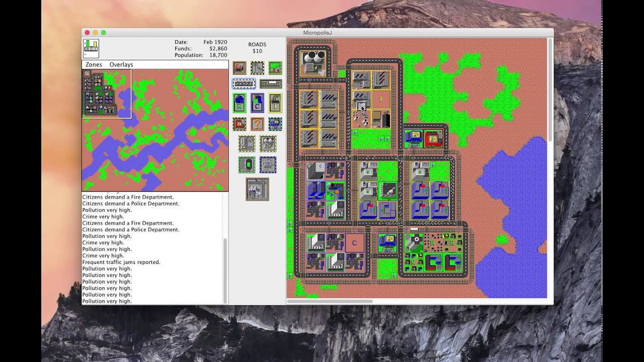Select the Coal Power Plant tool

coord(247,144)
